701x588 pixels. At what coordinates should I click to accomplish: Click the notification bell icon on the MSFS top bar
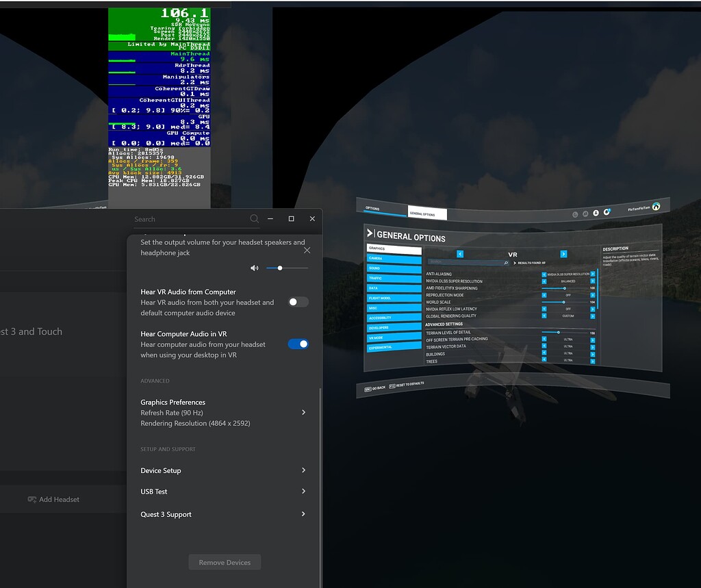(607, 213)
